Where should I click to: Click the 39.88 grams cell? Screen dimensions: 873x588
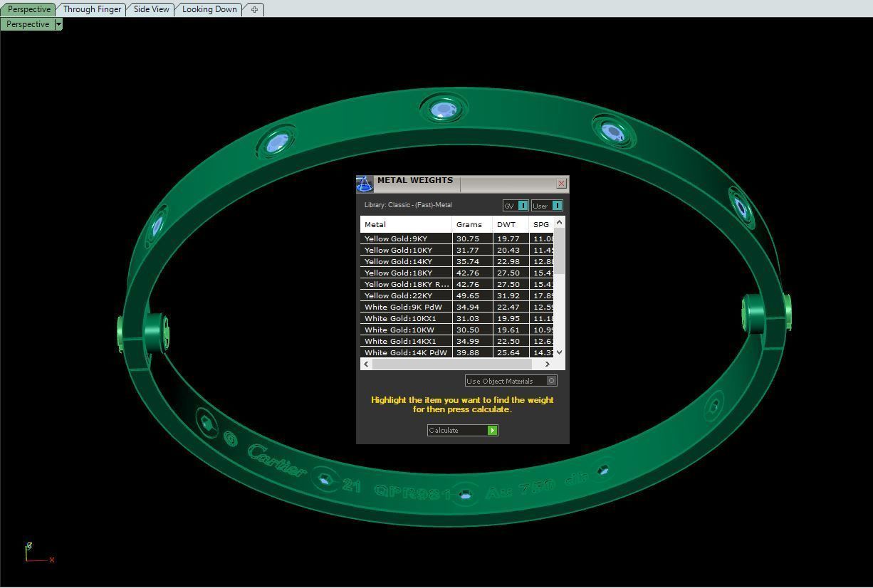[x=472, y=352]
